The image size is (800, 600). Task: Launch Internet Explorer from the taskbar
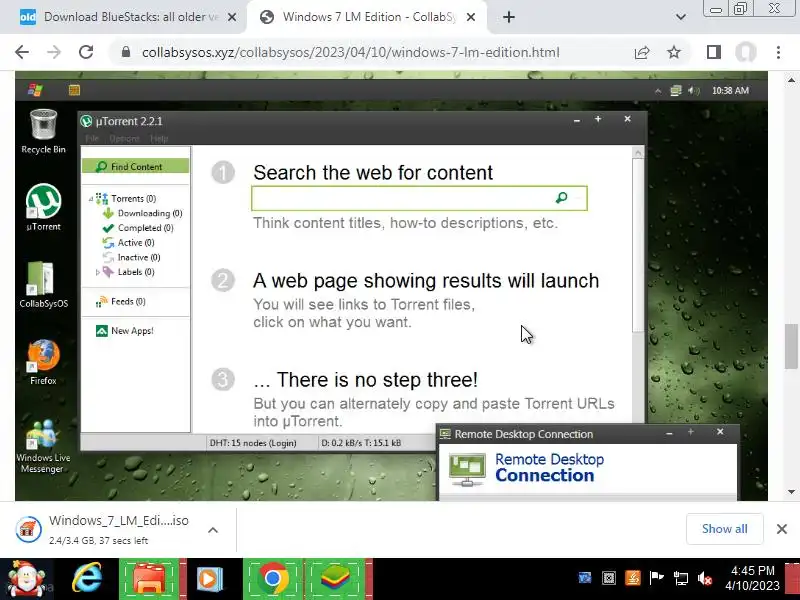pyautogui.click(x=87, y=579)
